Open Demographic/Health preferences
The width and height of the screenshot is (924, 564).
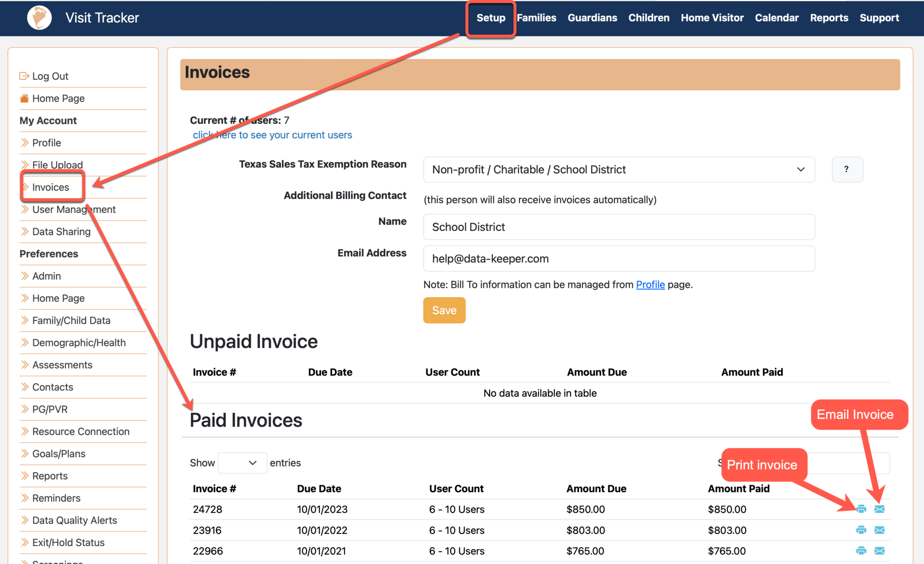[79, 342]
